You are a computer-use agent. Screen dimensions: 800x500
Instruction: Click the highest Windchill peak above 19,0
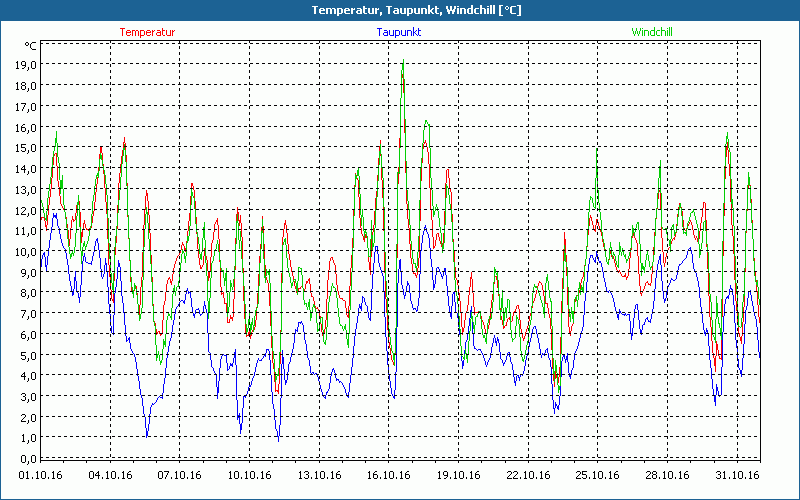(404, 61)
